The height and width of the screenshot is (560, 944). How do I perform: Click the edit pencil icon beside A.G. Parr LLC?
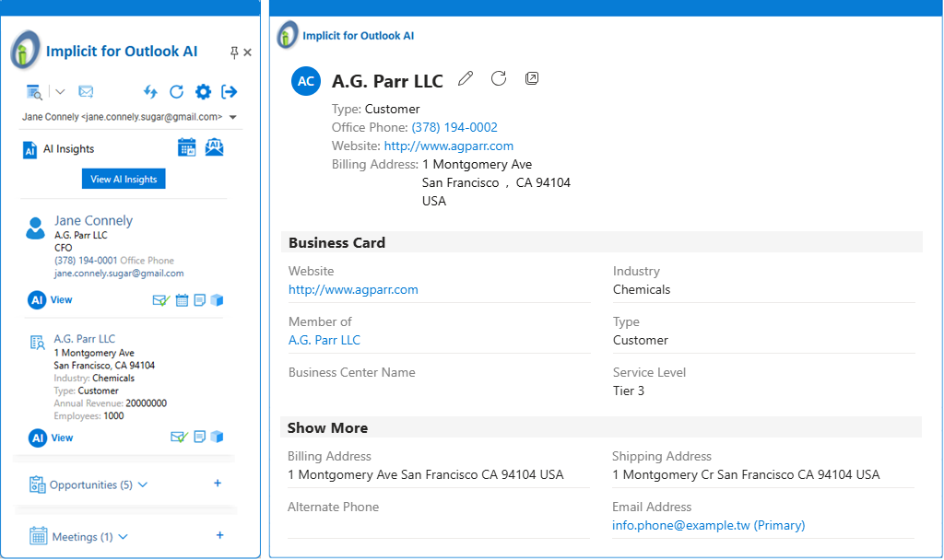pyautogui.click(x=466, y=79)
